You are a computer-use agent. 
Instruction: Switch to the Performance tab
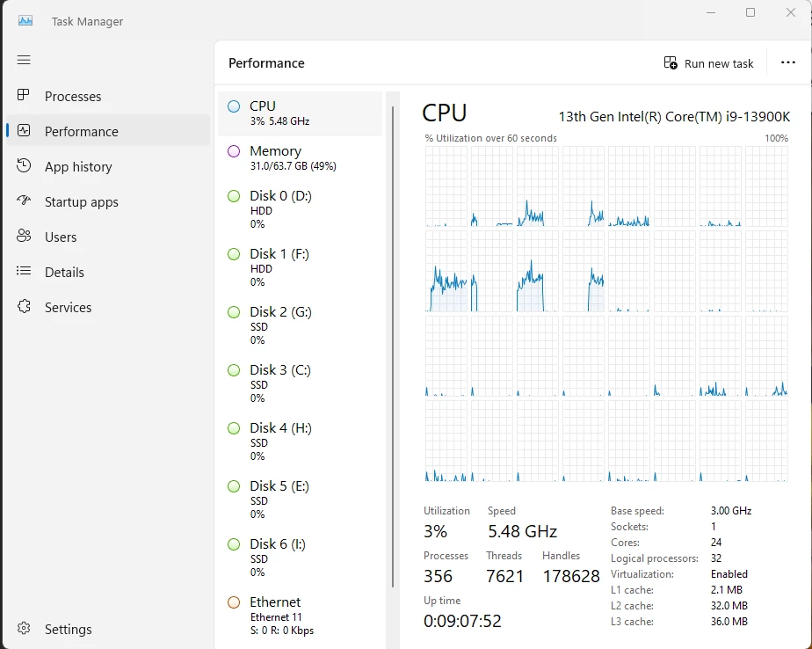[109, 131]
